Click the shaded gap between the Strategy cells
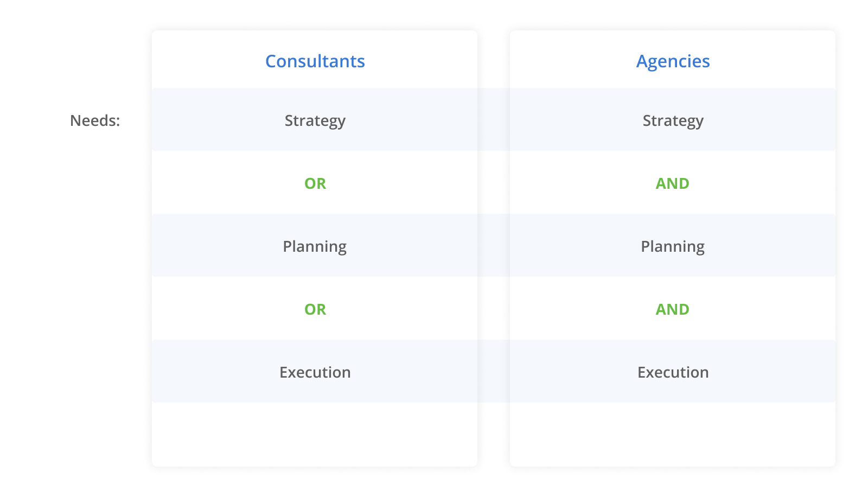868x497 pixels. pos(494,119)
